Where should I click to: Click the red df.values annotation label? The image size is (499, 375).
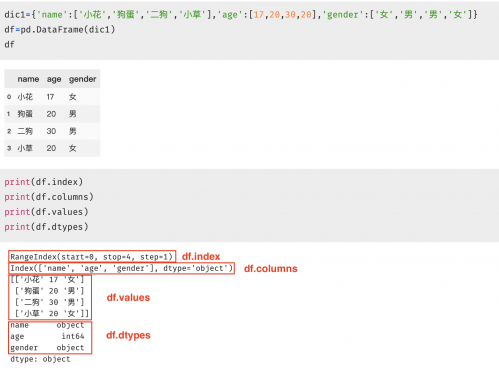pyautogui.click(x=128, y=297)
